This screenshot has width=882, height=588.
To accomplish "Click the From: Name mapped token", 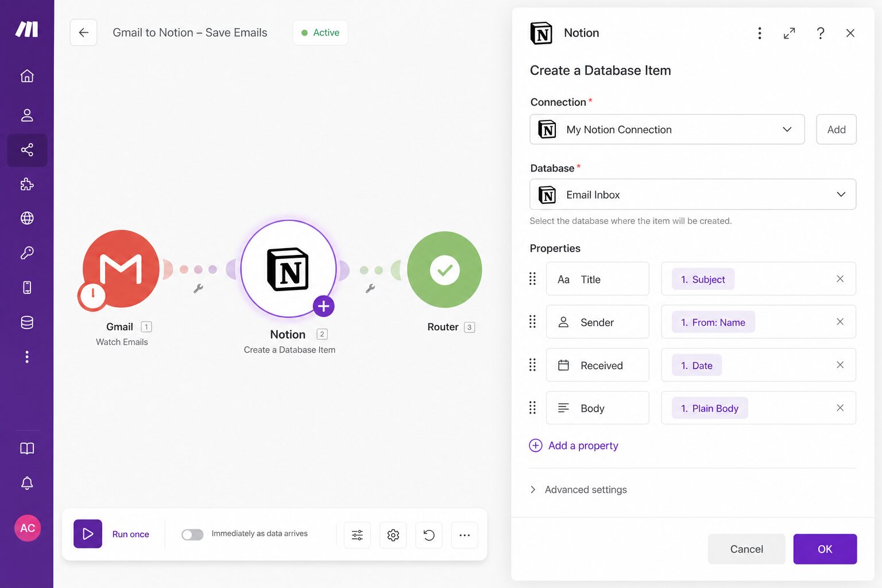I will 713,322.
